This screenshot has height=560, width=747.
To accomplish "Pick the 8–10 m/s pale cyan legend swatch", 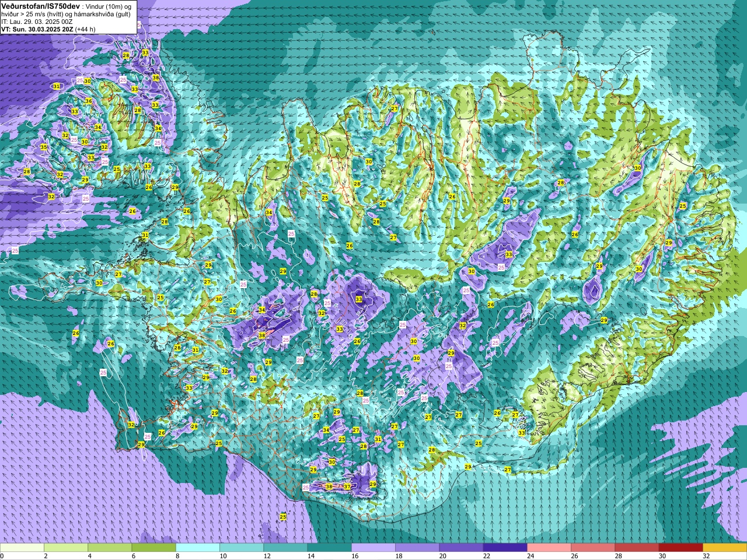I will pyautogui.click(x=198, y=548).
